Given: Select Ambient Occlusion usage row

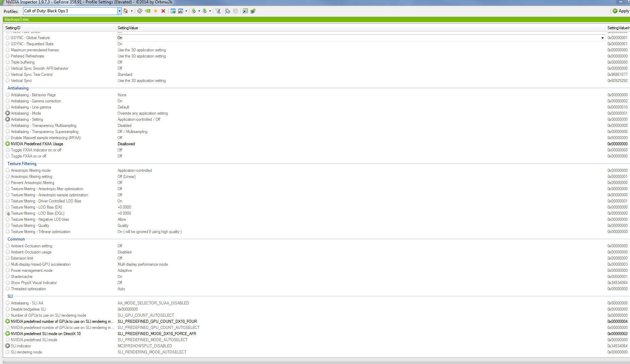Looking at the screenshot, I should 316,252.
